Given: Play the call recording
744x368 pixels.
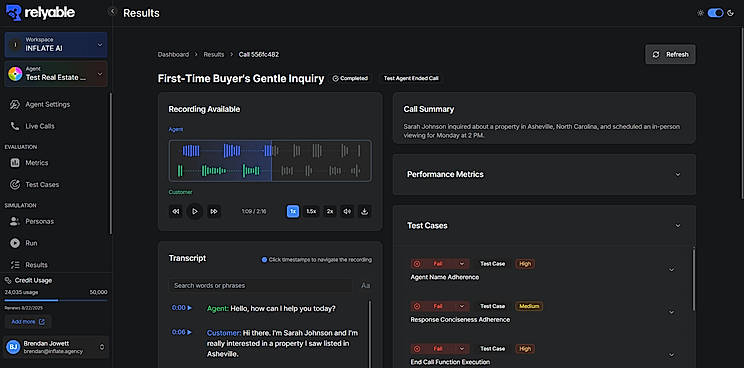Looking at the screenshot, I should (x=195, y=212).
